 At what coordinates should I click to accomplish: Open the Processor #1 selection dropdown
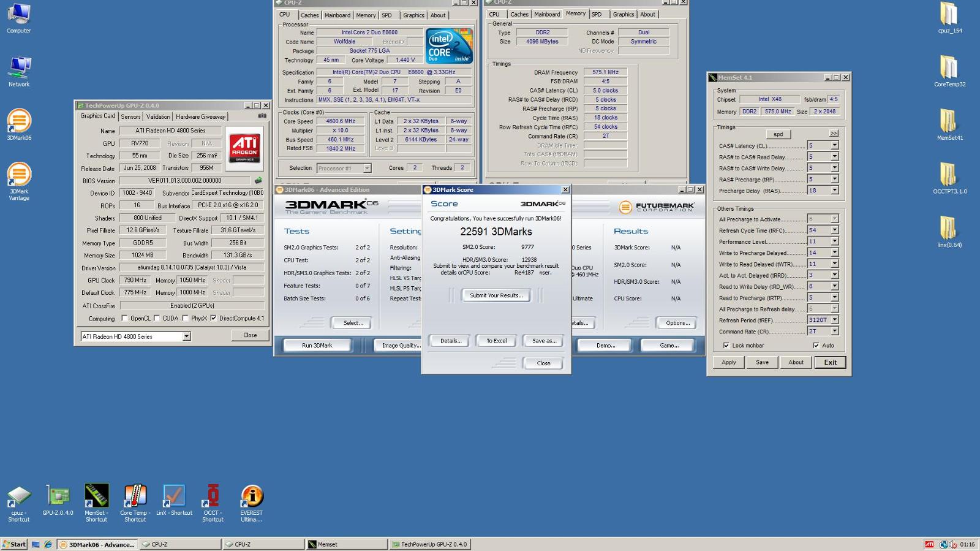click(367, 168)
